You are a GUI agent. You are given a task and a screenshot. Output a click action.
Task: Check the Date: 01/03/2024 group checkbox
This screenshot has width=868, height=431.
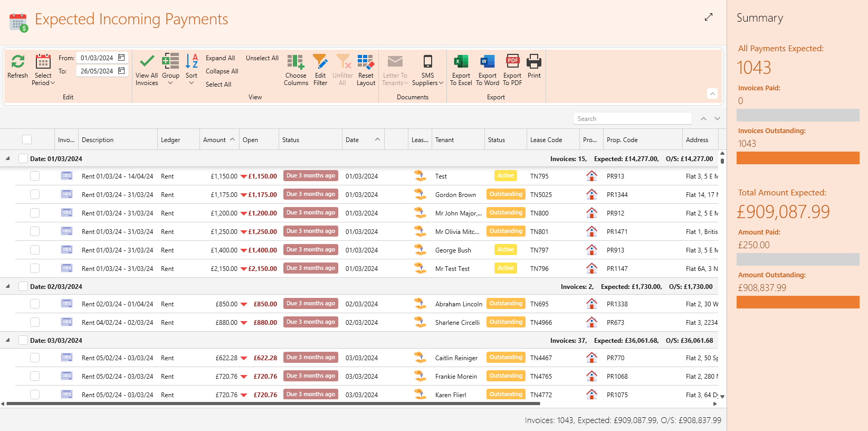(x=23, y=158)
